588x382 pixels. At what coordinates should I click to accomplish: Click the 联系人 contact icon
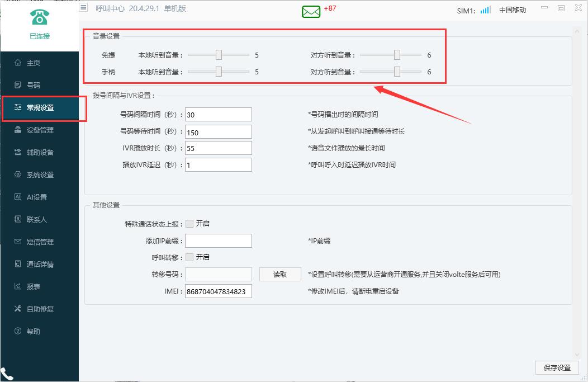tap(18, 219)
